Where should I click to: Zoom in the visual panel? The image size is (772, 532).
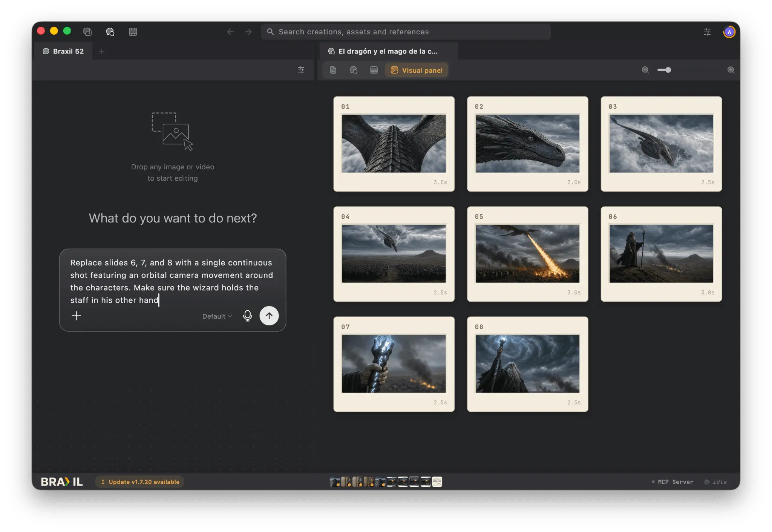(x=731, y=70)
